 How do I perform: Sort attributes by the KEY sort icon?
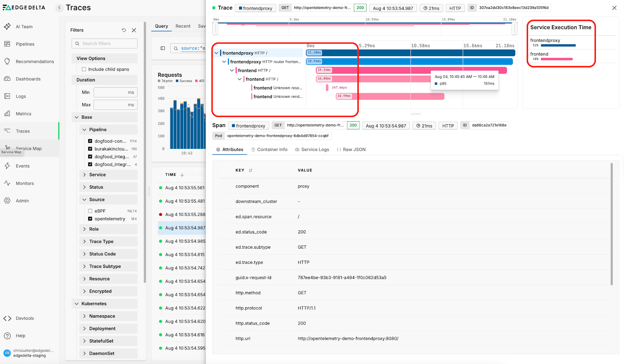(250, 170)
